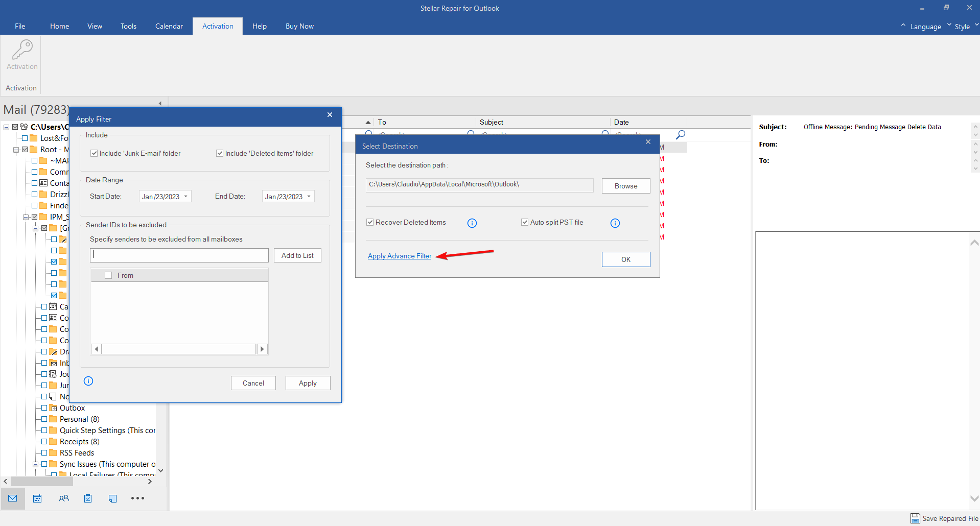Click the more options ellipsis icon
Viewport: 980px width, 526px height.
137,498
